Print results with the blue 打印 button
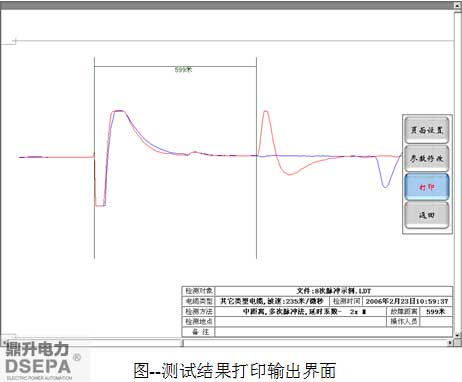 pos(427,187)
